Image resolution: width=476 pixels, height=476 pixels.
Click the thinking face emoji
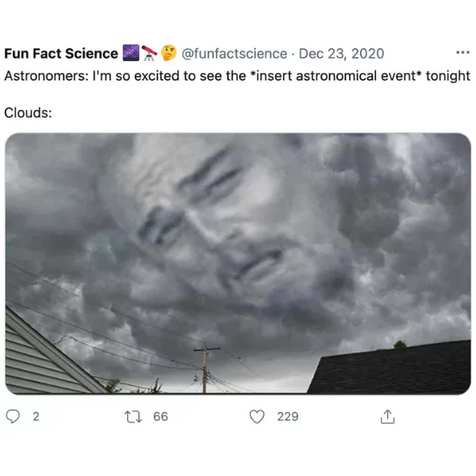click(168, 53)
